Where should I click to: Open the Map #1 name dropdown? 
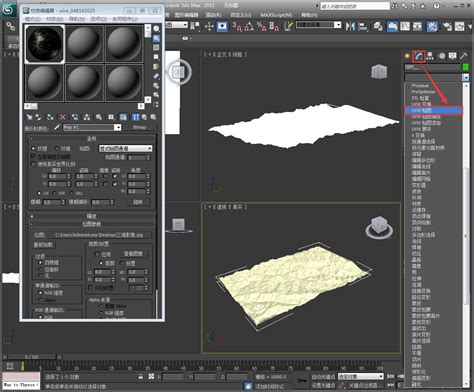117,127
